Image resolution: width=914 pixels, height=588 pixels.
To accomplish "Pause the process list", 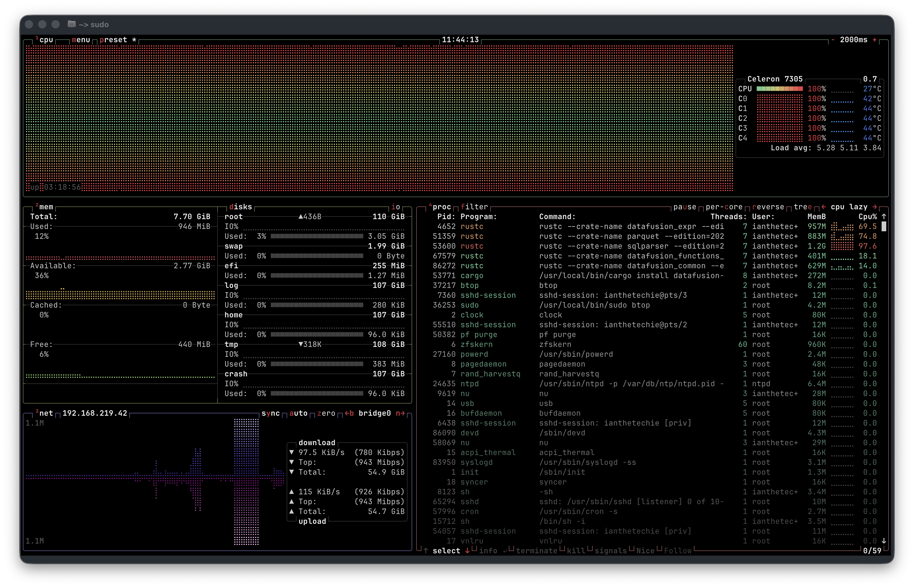I will point(685,207).
